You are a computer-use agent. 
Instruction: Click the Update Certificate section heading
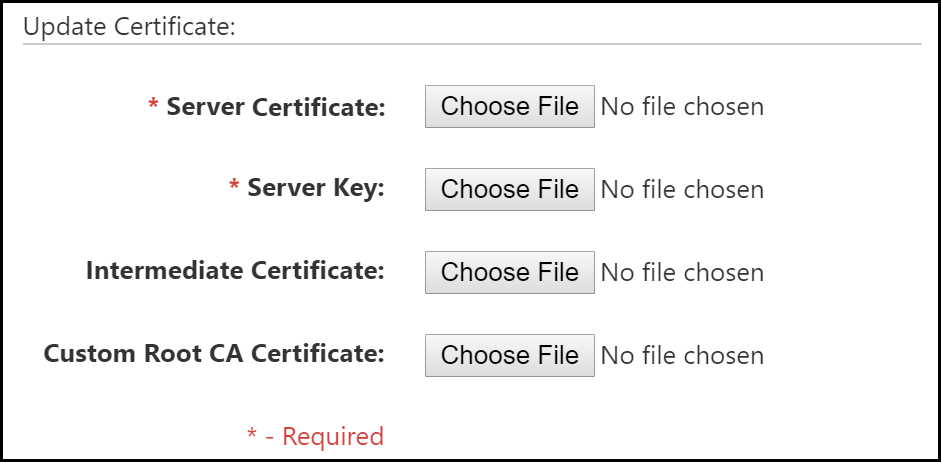point(129,27)
